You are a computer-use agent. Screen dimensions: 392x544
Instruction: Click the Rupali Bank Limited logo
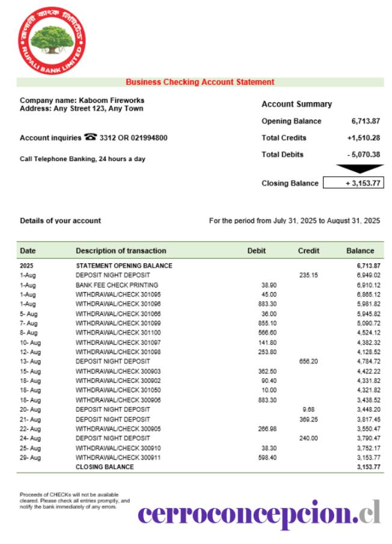pyautogui.click(x=52, y=40)
